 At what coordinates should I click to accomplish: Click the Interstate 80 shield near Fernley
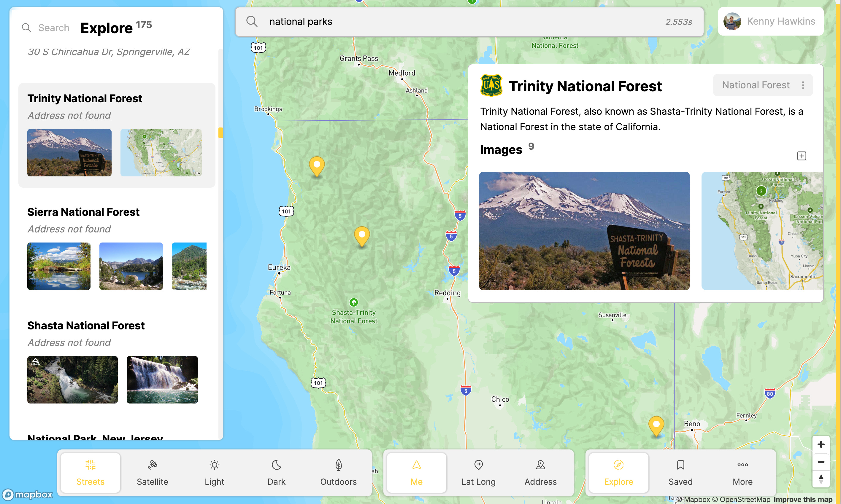click(x=769, y=394)
